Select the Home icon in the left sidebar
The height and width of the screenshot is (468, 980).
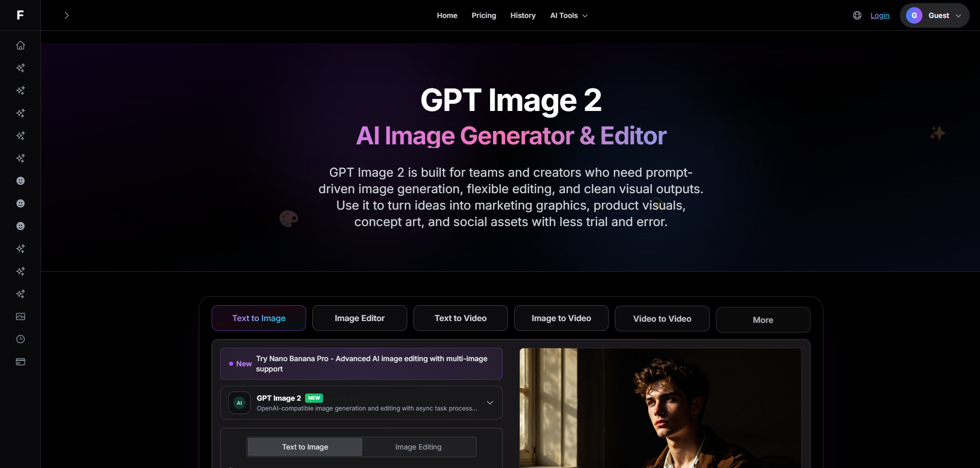click(x=20, y=45)
